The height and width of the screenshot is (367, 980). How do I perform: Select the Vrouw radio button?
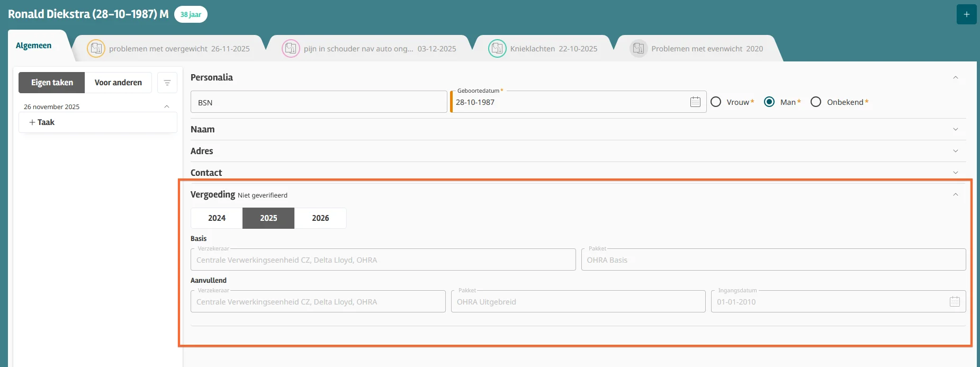716,102
